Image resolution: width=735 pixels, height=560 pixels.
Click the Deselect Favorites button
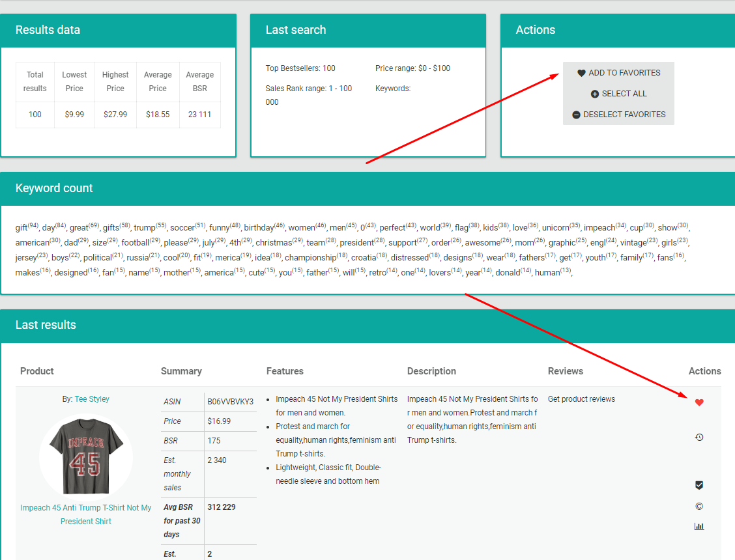[619, 115]
